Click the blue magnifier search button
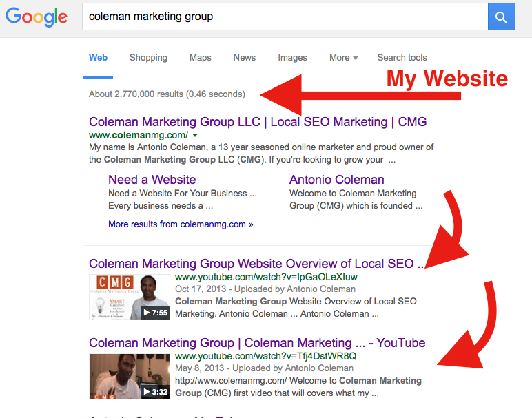Screen dimensions: 532x418 click(501, 17)
